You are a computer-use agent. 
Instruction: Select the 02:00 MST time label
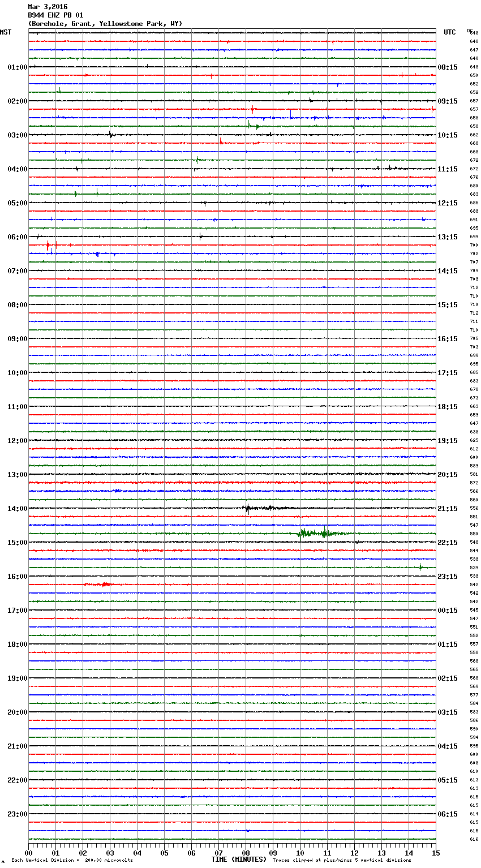coord(18,101)
